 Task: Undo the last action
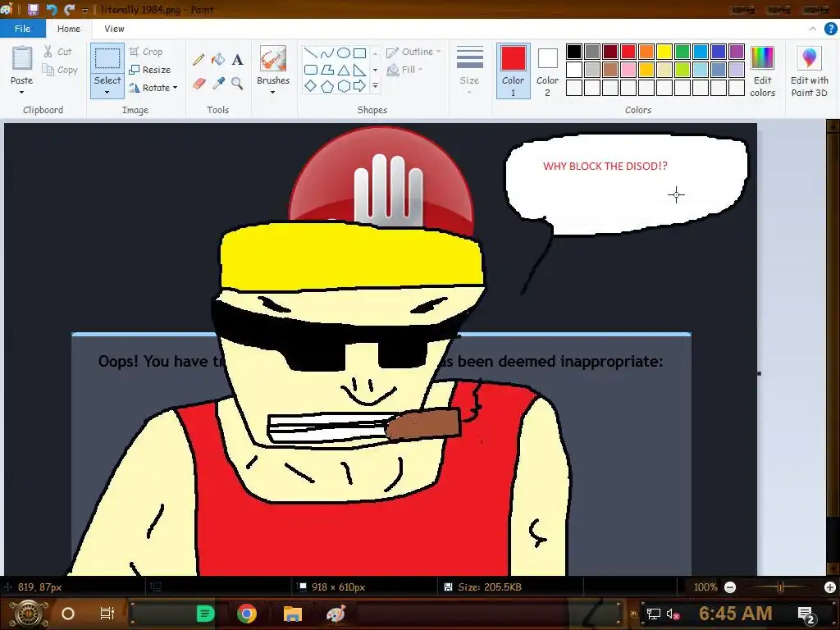click(x=52, y=9)
